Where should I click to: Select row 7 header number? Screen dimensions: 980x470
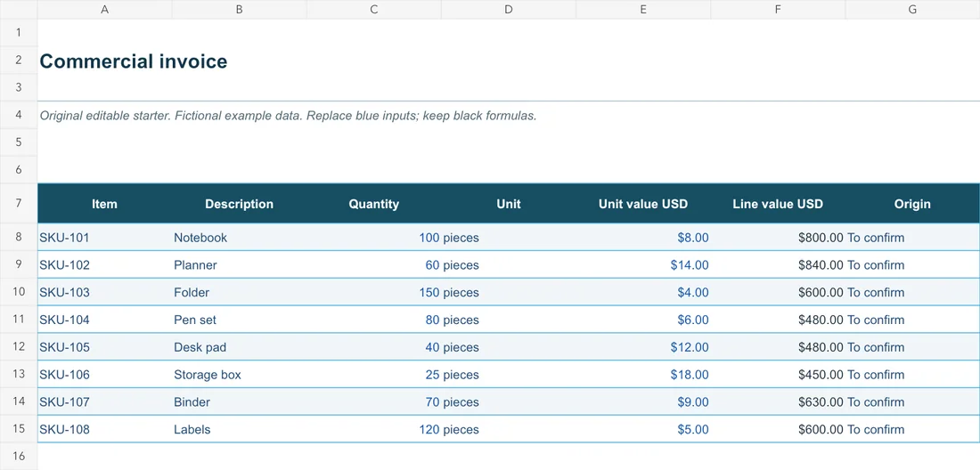point(19,203)
